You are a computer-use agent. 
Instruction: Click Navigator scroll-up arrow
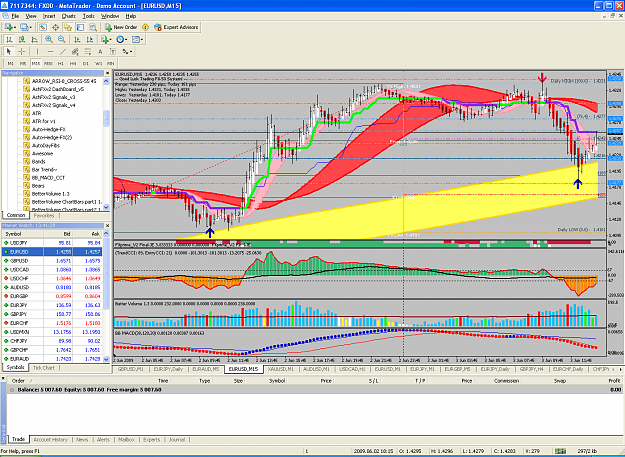tap(106, 81)
